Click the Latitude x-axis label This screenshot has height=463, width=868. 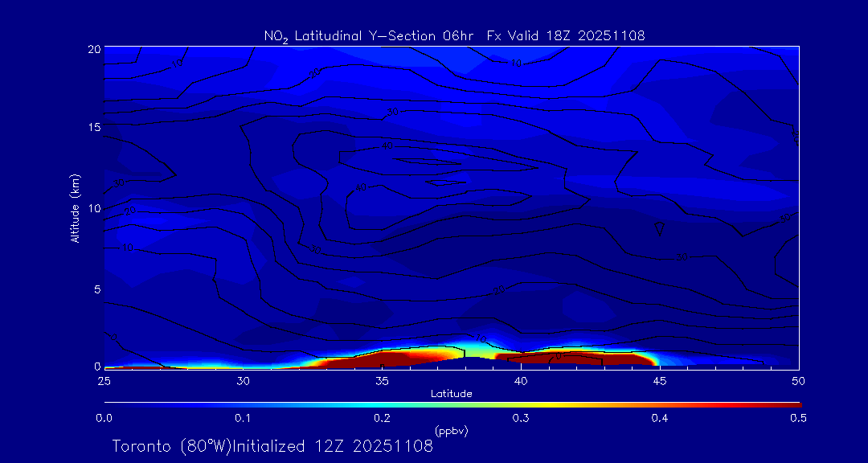point(451,393)
